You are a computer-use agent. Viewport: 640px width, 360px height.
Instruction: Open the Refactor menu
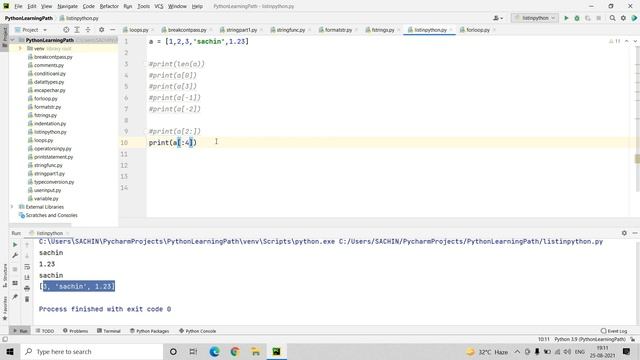109,6
